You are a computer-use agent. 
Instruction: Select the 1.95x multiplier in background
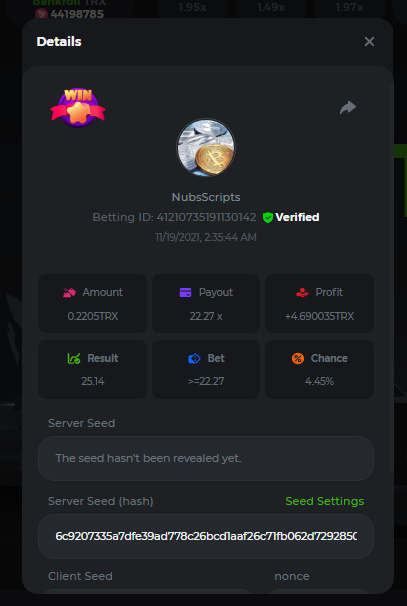pyautogui.click(x=192, y=7)
